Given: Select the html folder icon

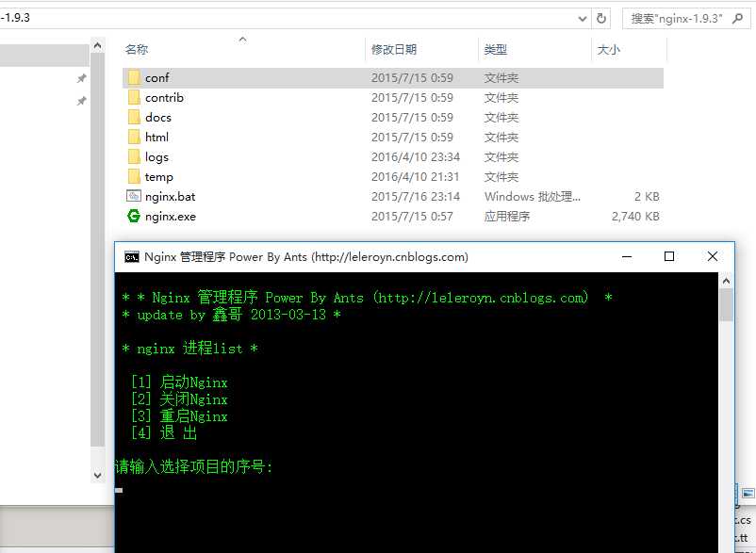Looking at the screenshot, I should point(135,137).
